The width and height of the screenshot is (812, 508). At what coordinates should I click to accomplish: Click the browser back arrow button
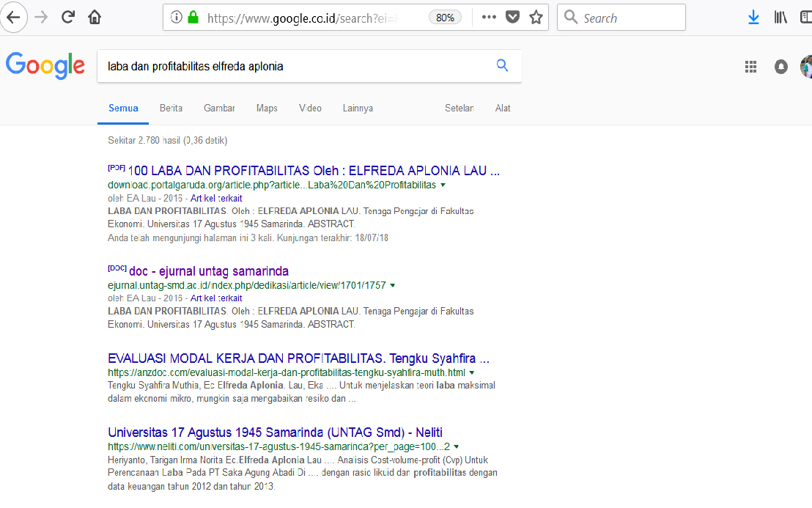pos(13,18)
